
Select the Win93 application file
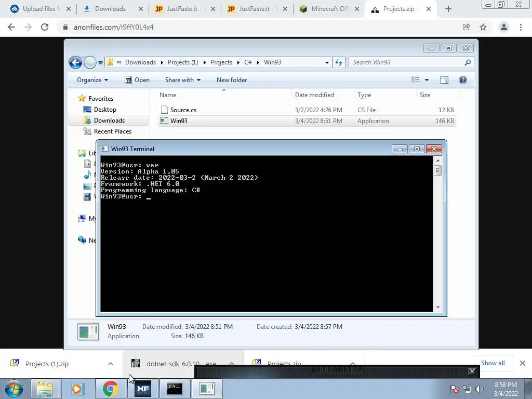point(307,121)
